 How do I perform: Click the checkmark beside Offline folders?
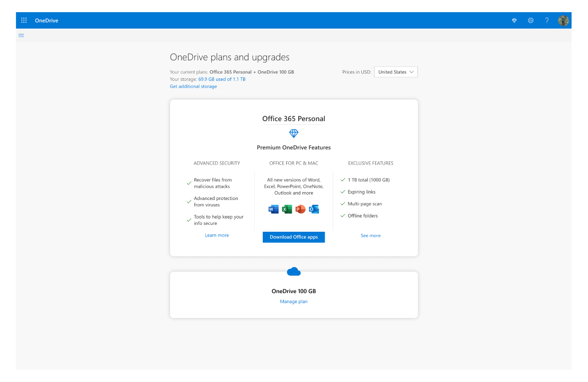coord(343,216)
